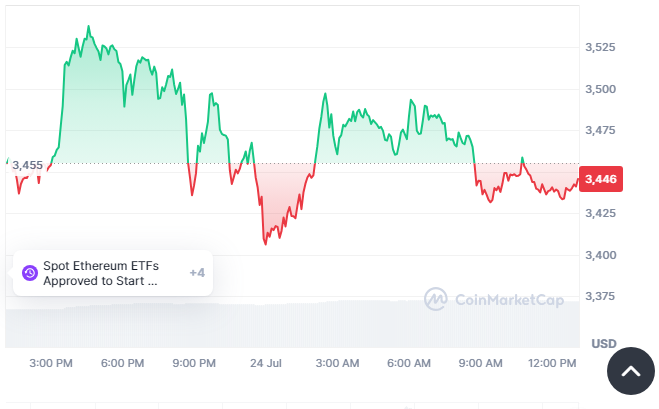This screenshot has height=409, width=659.
Task: Click the CoinMarketCap watermark text
Action: pos(509,299)
